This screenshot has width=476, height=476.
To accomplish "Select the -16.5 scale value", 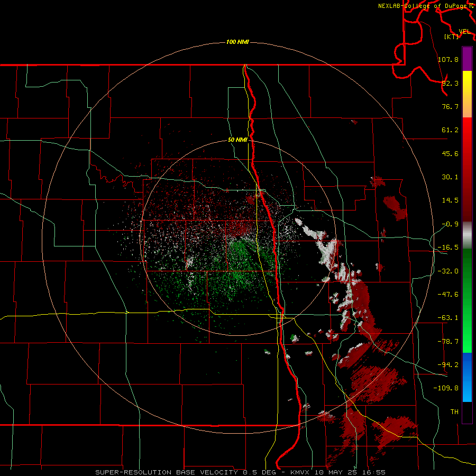I will tap(448, 248).
